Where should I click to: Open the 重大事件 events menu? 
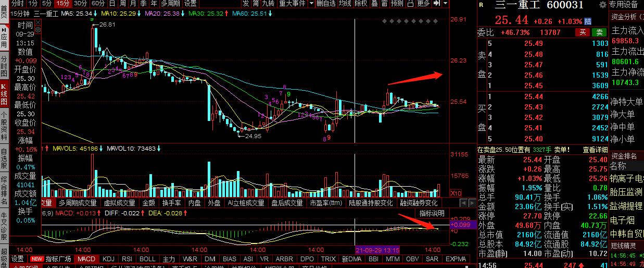[293, 4]
